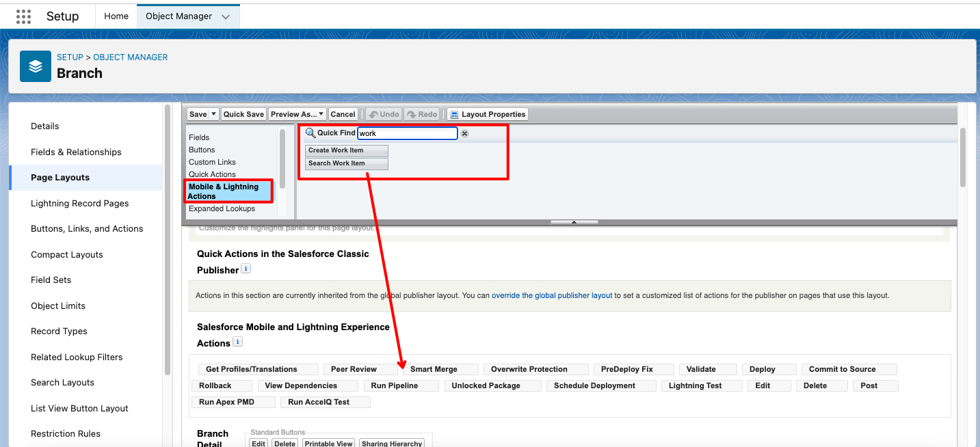Open Buttons, Links, and Actions
Screen dimensions: 980x447
pyautogui.click(x=87, y=228)
